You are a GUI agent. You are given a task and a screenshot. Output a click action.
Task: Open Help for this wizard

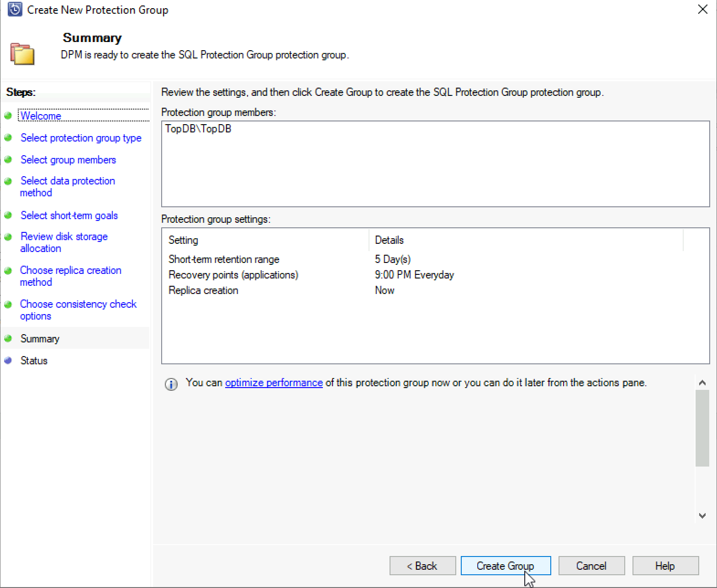point(665,566)
